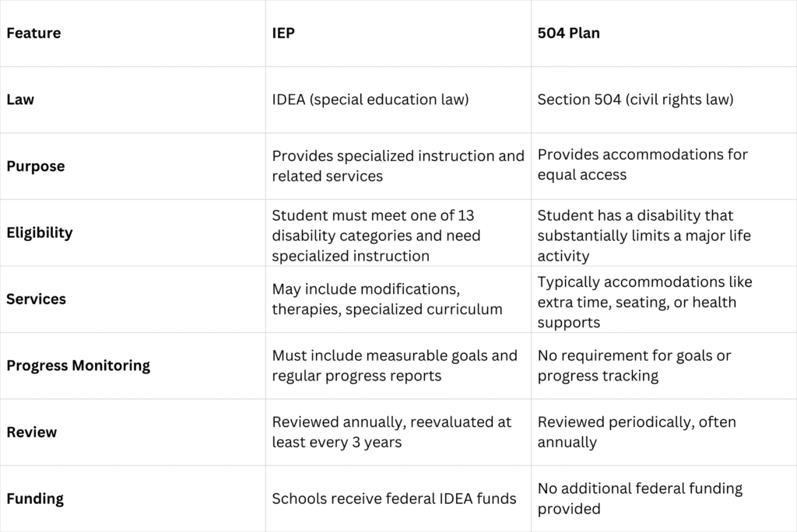Click the "Progress Monitoring" row label
Viewport: 797px width, 532px height.
(78, 365)
